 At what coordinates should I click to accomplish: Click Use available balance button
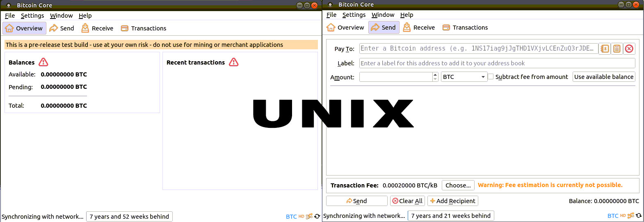point(604,77)
